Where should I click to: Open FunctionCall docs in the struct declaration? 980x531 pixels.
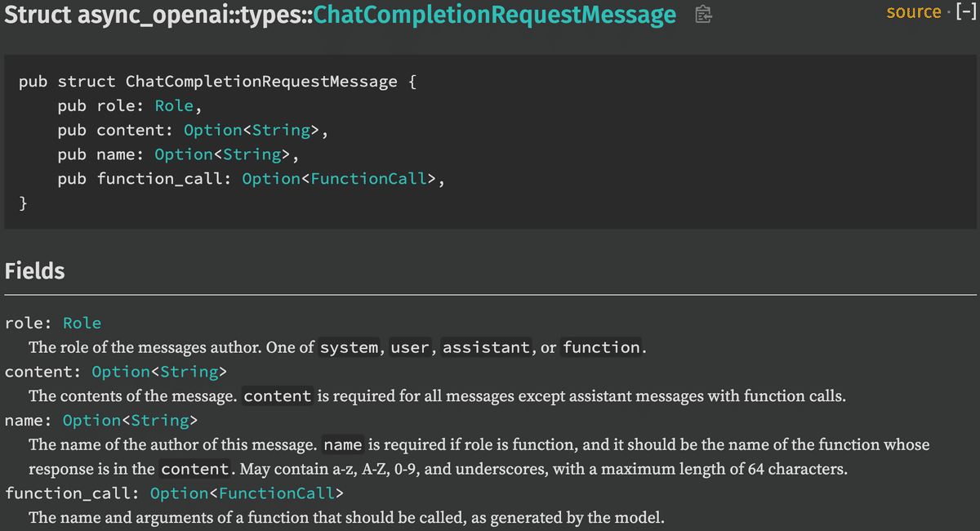pyautogui.click(x=371, y=178)
